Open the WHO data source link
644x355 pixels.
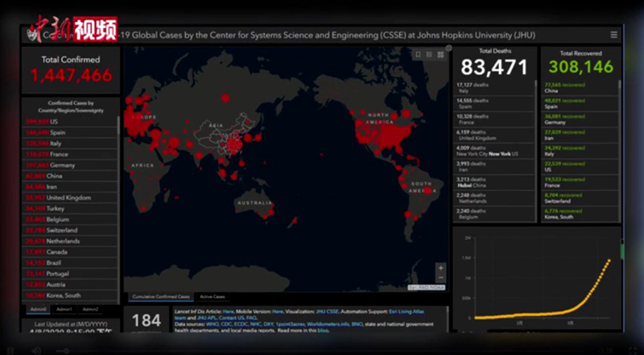pos(213,324)
